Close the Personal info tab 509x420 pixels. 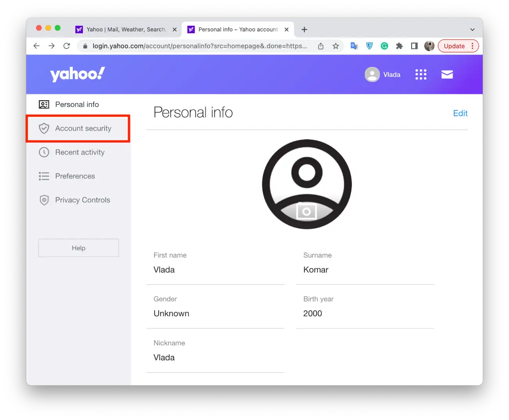[x=287, y=29]
